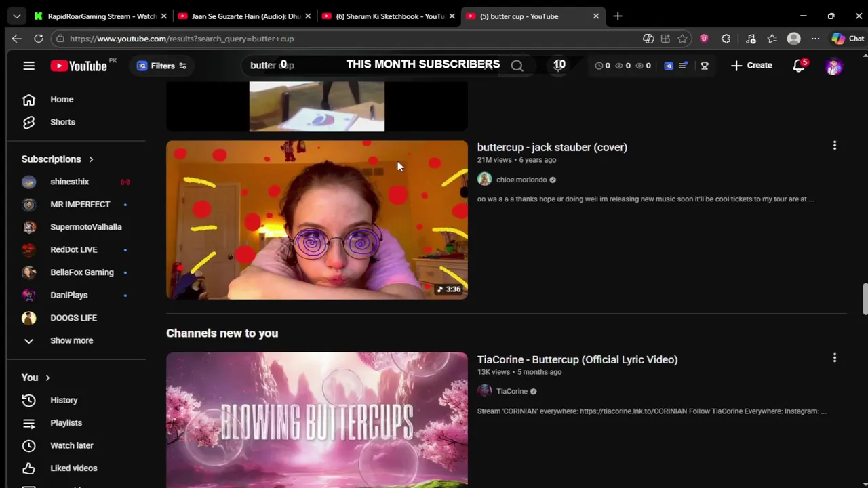Click the blue IQ extension icon near Create
The width and height of the screenshot is (868, 488).
click(669, 66)
